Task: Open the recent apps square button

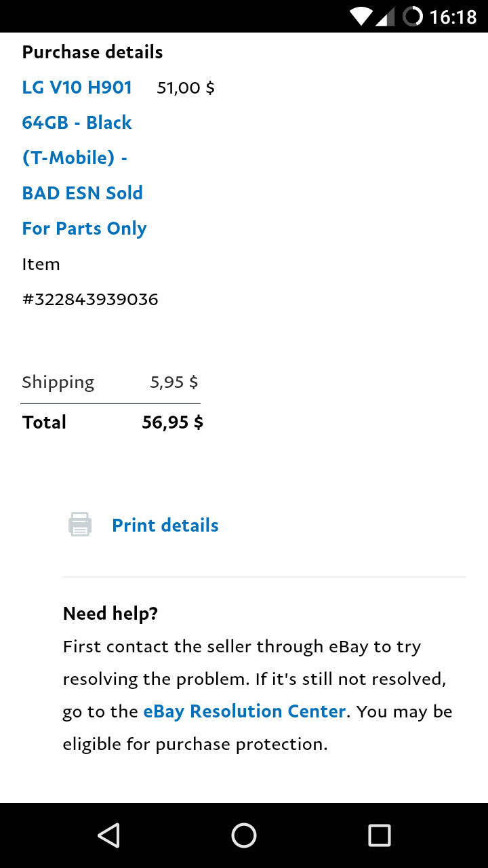Action: click(379, 835)
